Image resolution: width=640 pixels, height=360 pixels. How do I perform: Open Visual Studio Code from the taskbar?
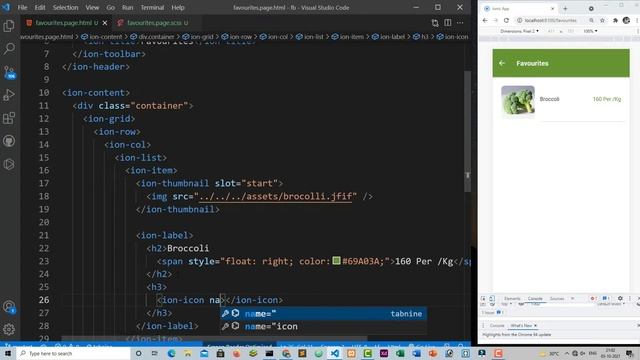click(335, 353)
